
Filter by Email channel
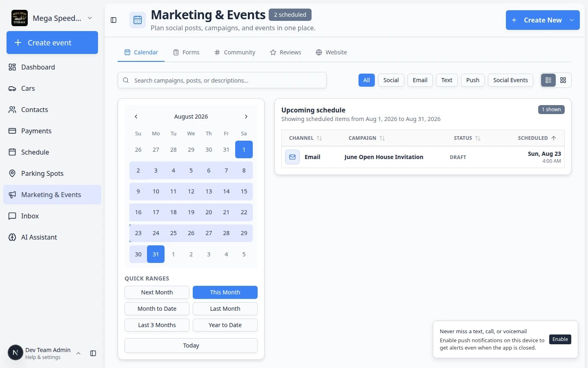pos(420,80)
